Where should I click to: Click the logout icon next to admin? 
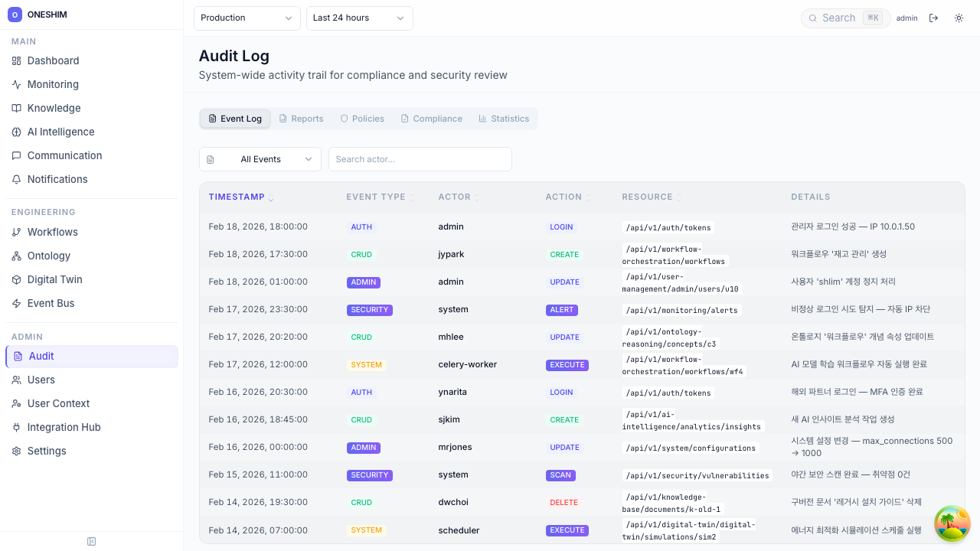pos(933,18)
